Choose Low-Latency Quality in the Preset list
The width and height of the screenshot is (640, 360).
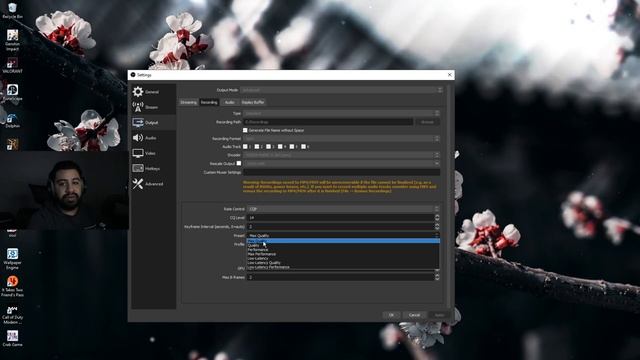(x=343, y=262)
